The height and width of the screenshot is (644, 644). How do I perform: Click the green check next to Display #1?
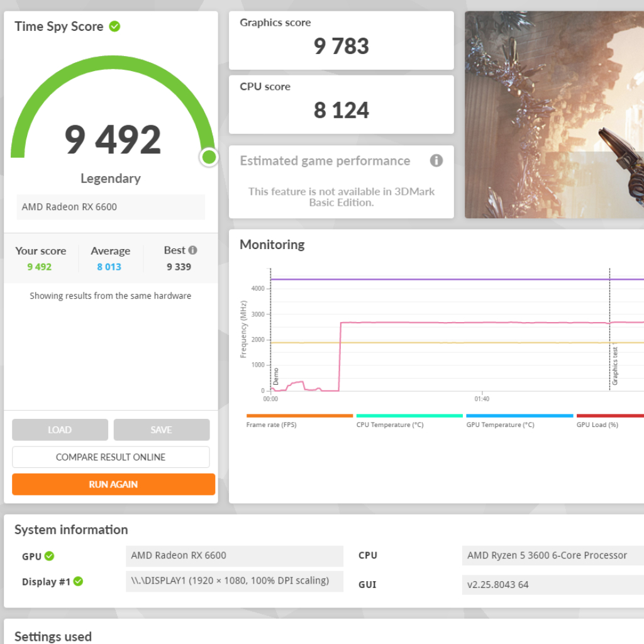click(x=78, y=581)
